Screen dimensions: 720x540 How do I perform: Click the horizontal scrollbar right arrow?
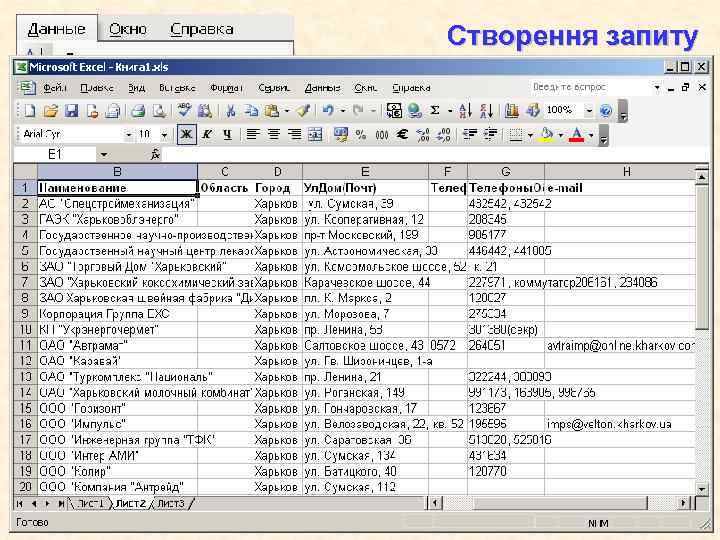coord(684,503)
